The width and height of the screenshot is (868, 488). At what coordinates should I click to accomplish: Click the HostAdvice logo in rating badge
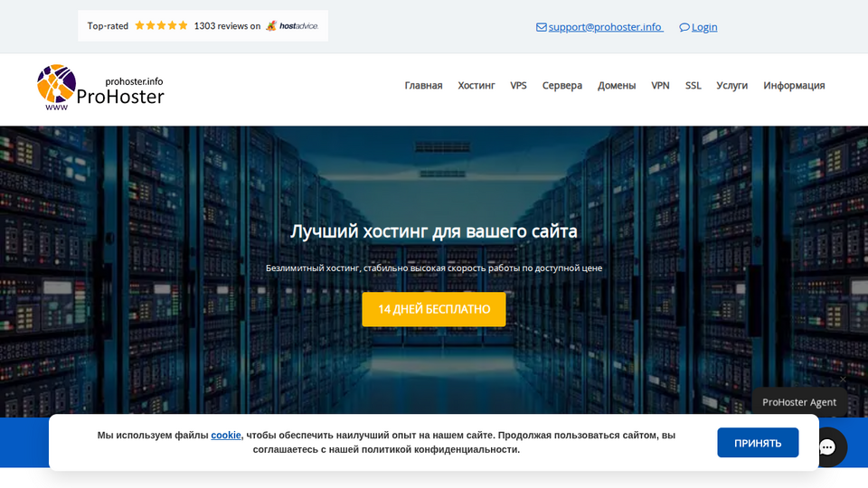click(x=292, y=26)
